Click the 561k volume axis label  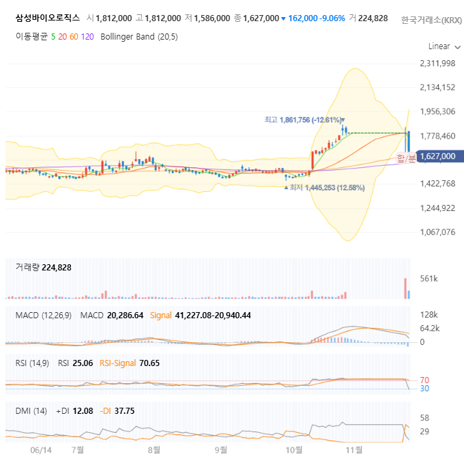click(429, 279)
